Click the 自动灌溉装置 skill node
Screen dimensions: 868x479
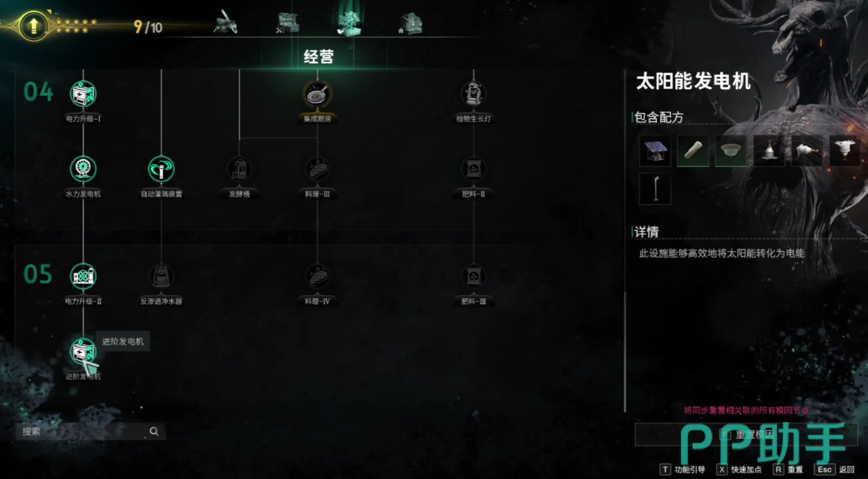point(161,169)
